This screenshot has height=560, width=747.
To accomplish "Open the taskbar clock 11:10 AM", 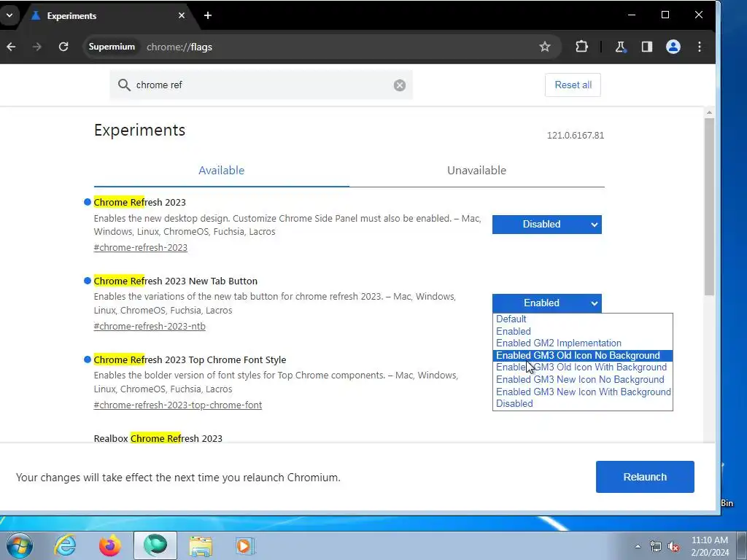I will tap(710, 546).
